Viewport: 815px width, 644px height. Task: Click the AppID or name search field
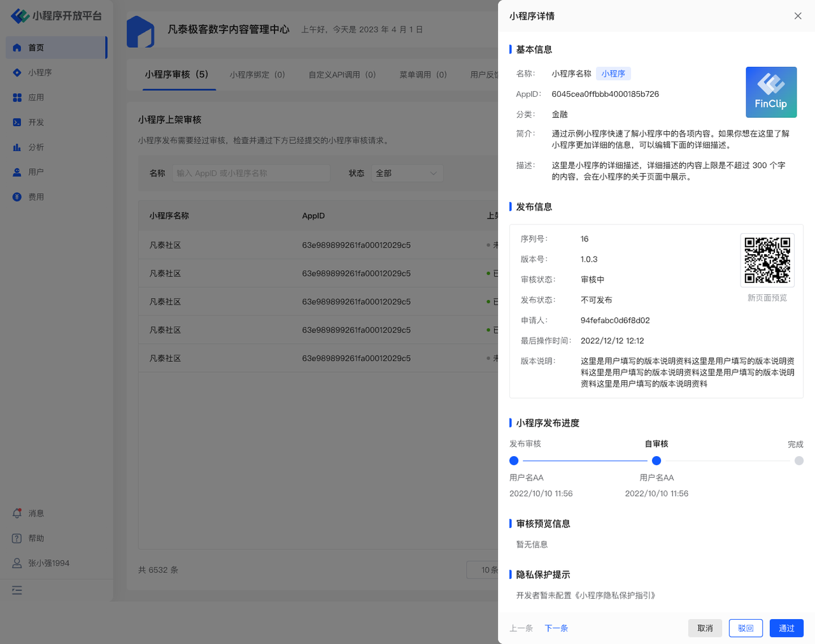[251, 173]
